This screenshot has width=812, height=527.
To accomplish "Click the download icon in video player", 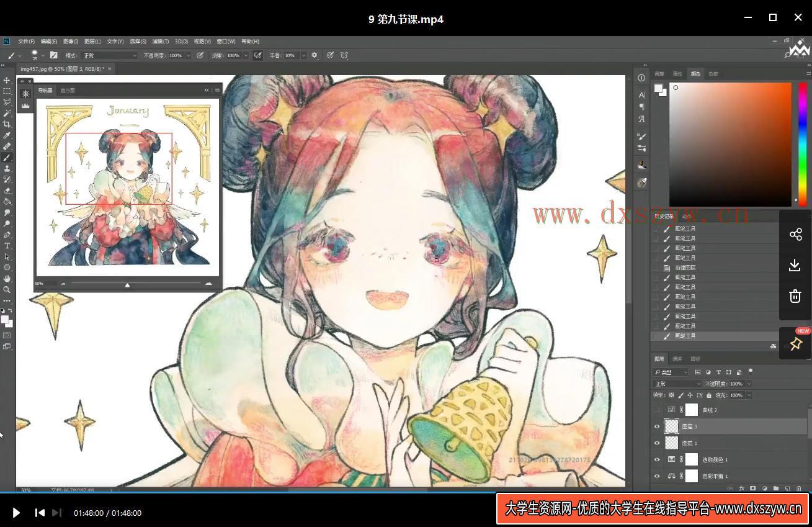I will (795, 265).
